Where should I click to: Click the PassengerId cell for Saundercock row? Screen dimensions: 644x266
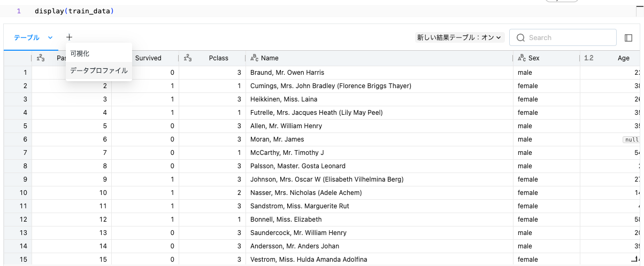click(x=72, y=233)
